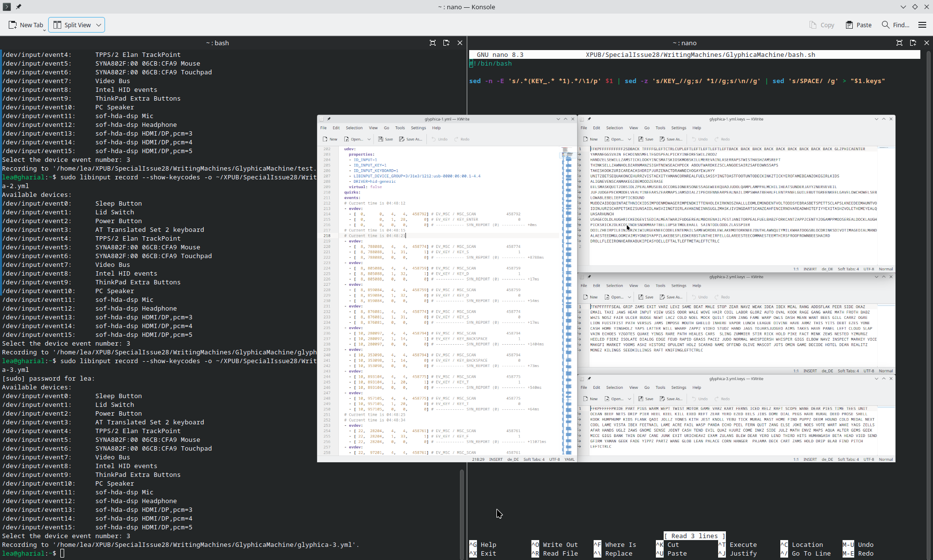The width and height of the screenshot is (933, 560).
Task: Click Save As in glyphica-1.yml.keys KWrite
Action: click(x=671, y=139)
